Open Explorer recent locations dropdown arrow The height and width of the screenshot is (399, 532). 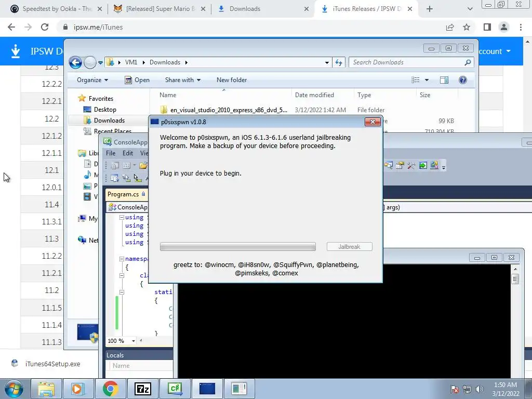pos(100,62)
